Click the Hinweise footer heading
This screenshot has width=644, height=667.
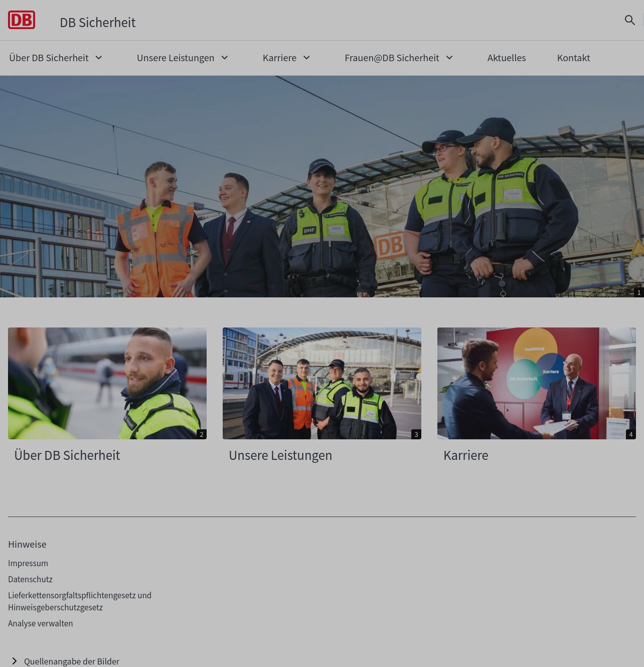click(27, 544)
